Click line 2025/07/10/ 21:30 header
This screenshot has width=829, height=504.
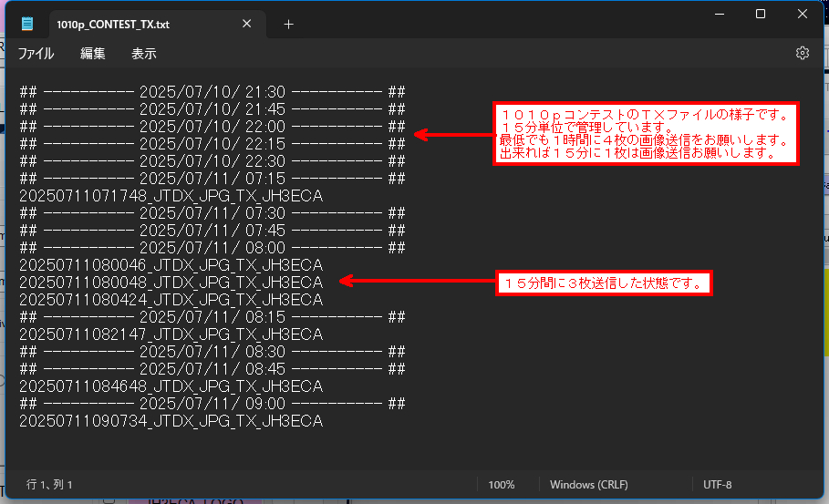pyautogui.click(x=212, y=92)
